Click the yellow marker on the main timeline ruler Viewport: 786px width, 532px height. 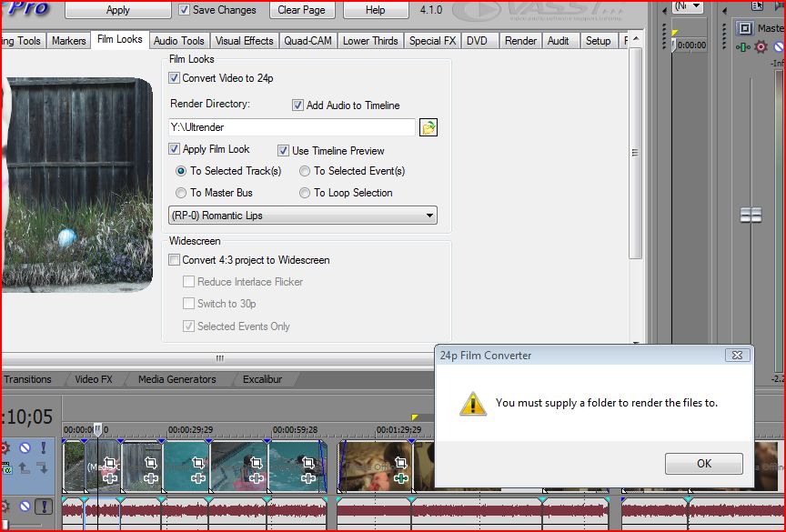pos(415,417)
